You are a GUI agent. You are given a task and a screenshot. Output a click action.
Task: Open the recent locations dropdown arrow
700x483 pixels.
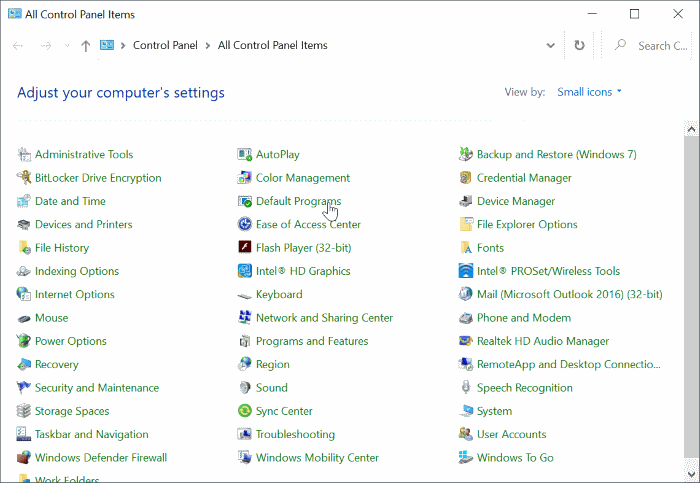(x=67, y=46)
